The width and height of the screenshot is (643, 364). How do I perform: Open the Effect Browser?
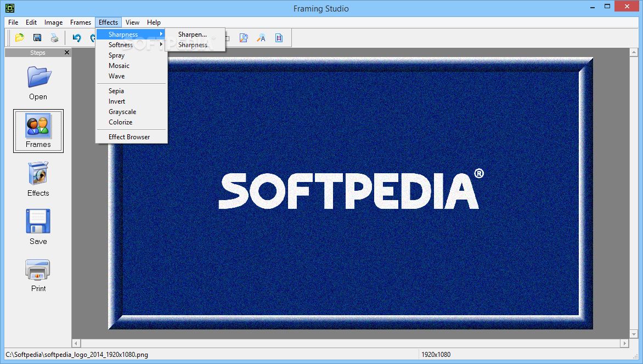pos(131,137)
